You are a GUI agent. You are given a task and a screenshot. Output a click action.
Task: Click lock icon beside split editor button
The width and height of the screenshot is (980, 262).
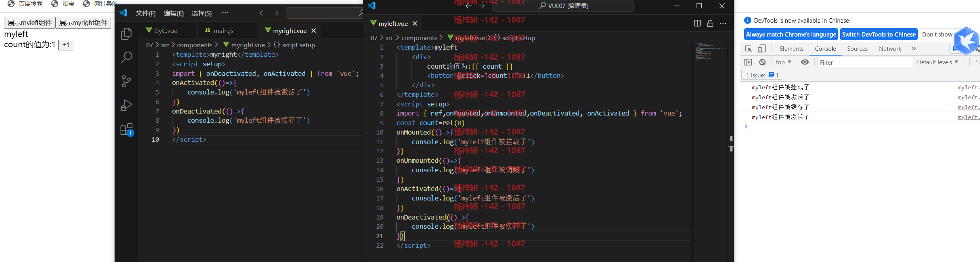tap(710, 23)
